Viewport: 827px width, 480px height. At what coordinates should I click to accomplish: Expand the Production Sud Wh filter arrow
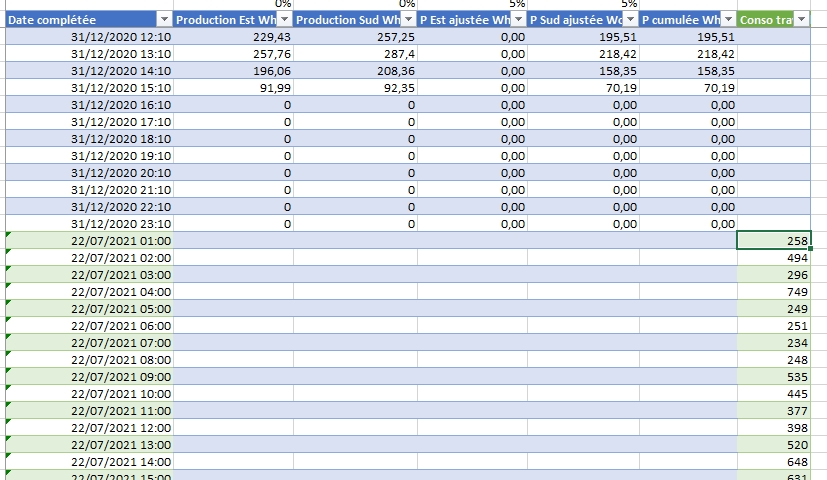pyautogui.click(x=408, y=20)
